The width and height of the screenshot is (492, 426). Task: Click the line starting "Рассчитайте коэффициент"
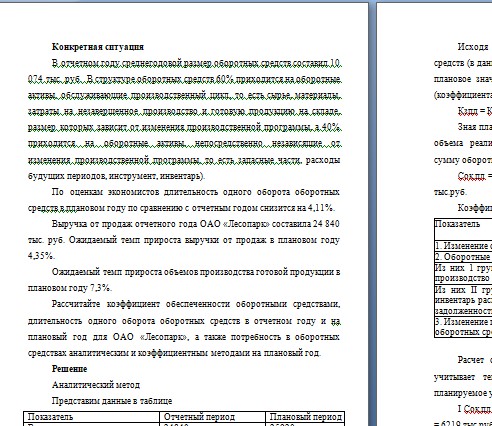(x=196, y=304)
